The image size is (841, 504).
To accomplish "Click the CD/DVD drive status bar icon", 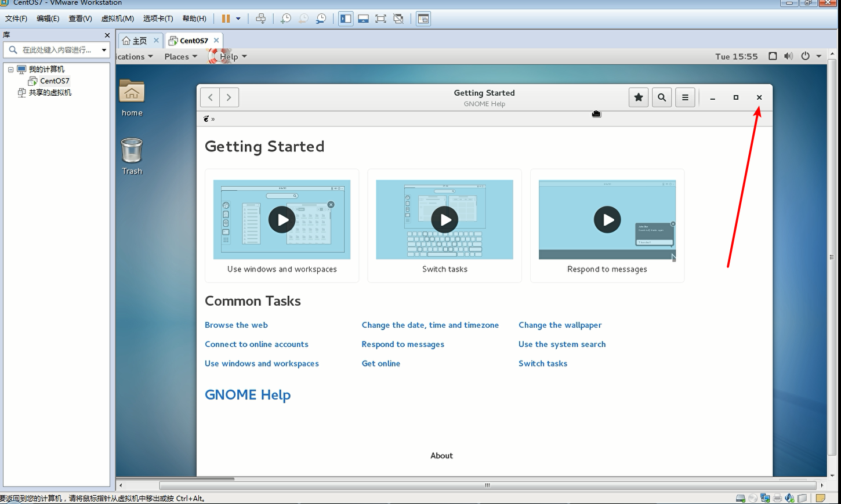I will [x=753, y=498].
